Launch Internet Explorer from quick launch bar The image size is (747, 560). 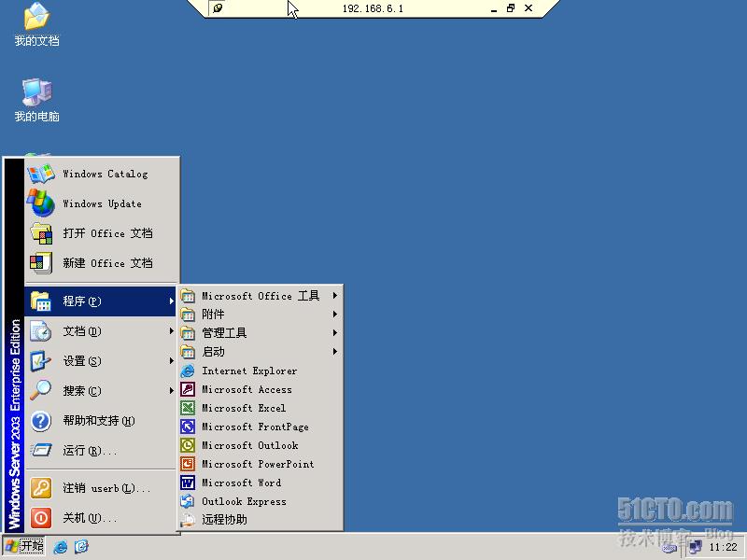(x=61, y=547)
